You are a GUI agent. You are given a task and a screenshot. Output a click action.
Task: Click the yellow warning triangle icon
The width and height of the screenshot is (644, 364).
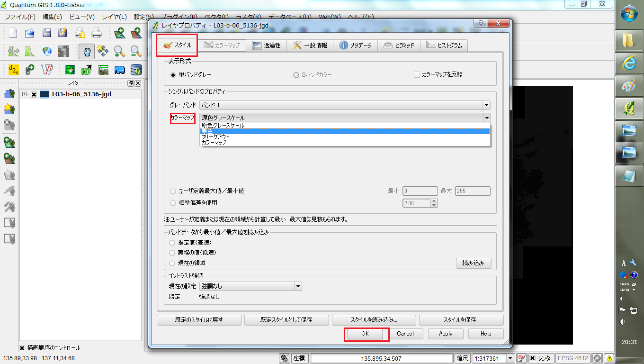point(609,359)
